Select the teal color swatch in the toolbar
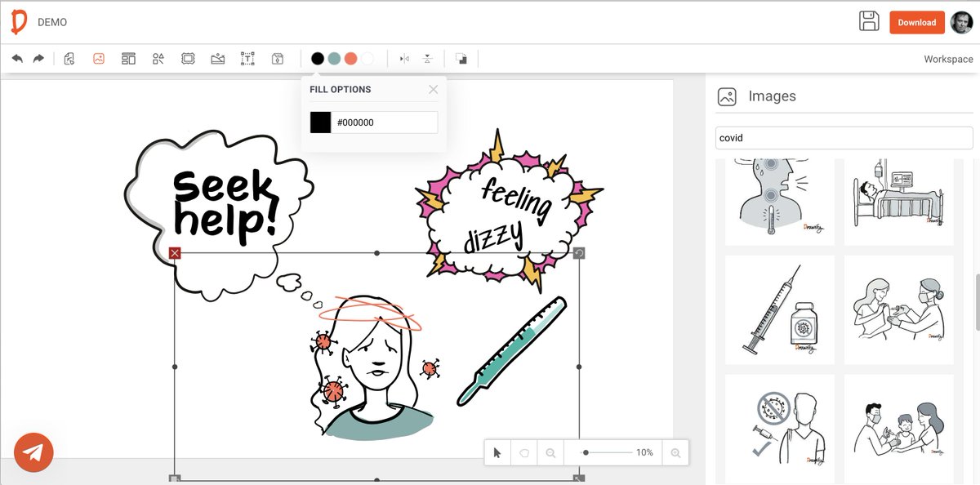 (336, 58)
